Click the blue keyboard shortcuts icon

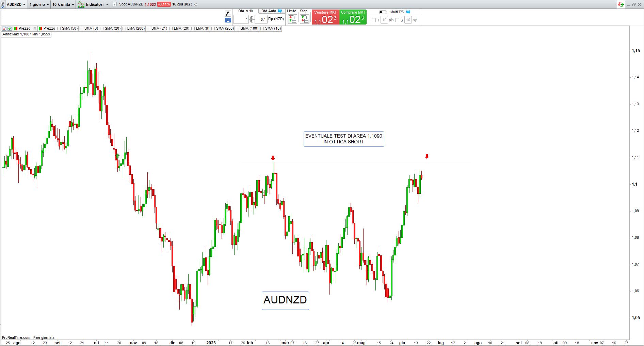228,20
